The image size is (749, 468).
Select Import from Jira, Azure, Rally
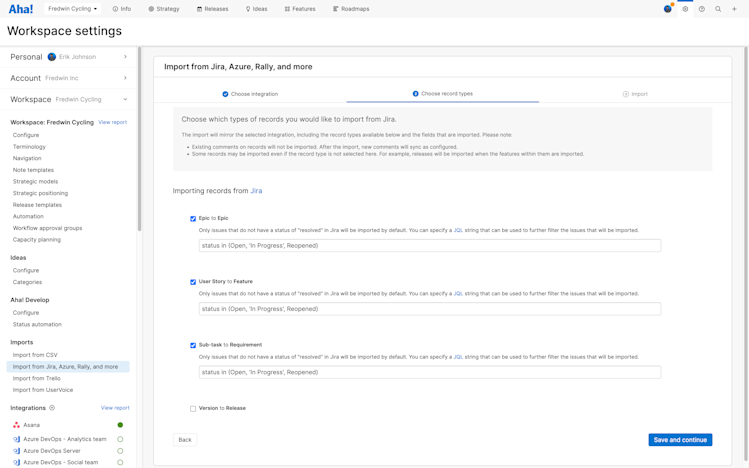68,367
